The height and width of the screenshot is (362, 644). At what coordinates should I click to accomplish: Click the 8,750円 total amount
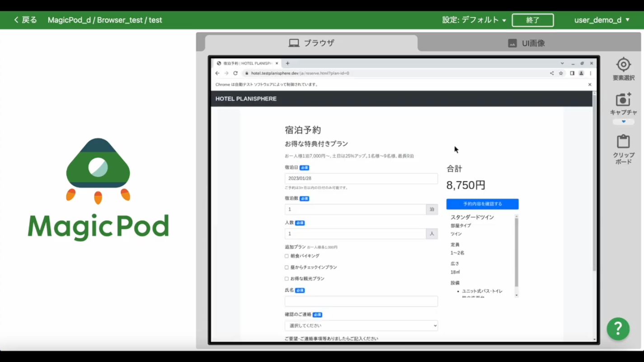click(x=466, y=185)
